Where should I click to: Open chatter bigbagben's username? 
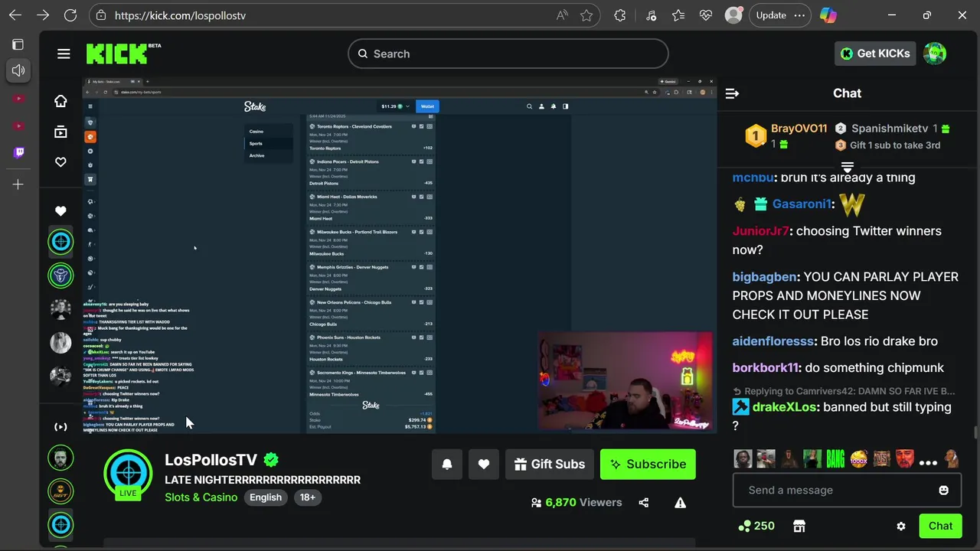766,277
